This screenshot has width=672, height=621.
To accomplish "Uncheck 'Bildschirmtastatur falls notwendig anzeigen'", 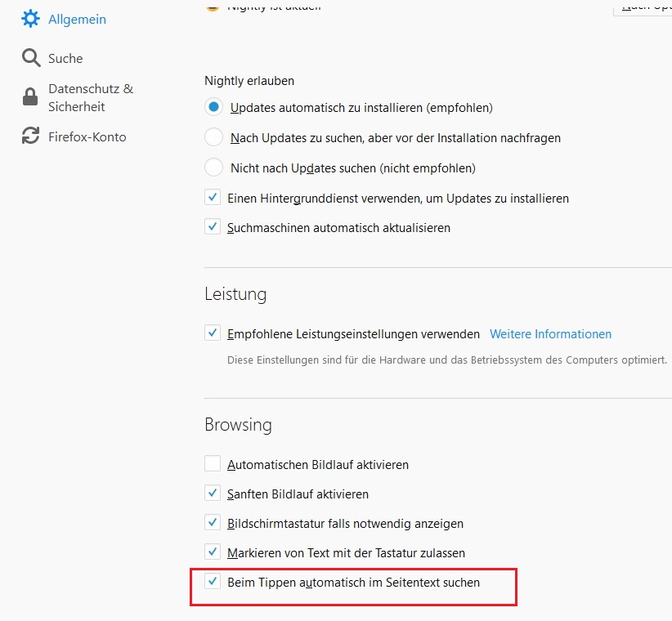I will [213, 523].
